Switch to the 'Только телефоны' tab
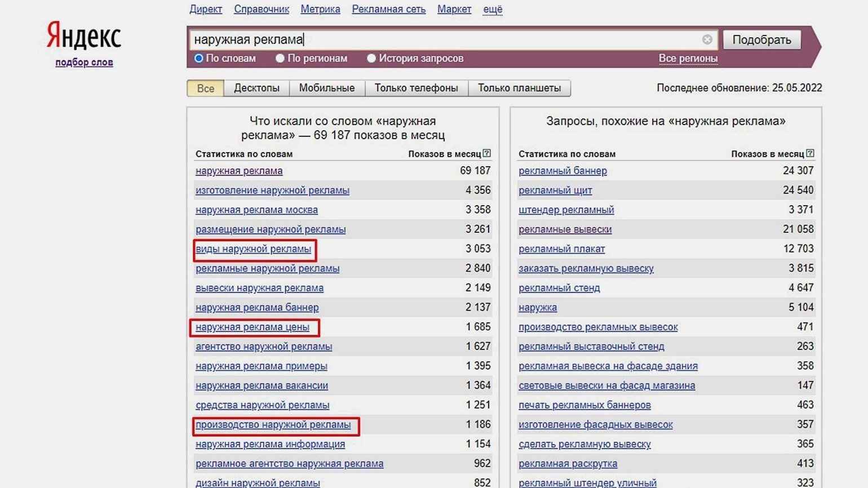This screenshot has height=488, width=868. coord(417,88)
